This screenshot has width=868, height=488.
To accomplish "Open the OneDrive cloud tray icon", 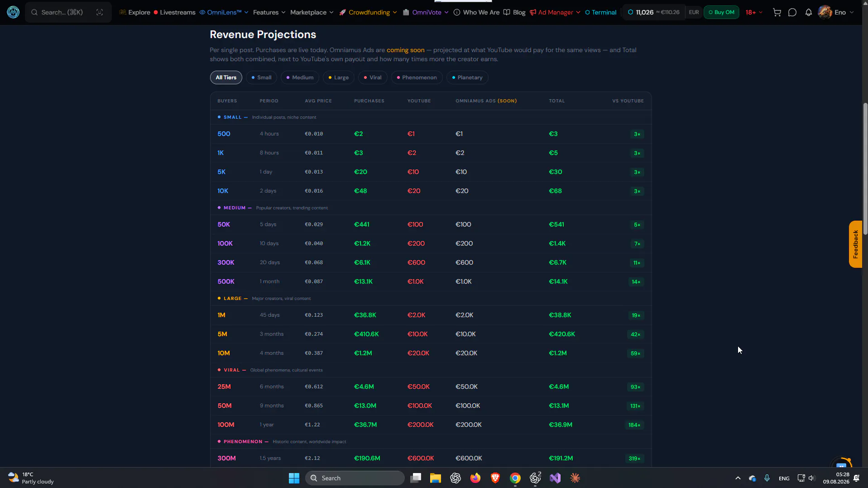I will point(753,478).
